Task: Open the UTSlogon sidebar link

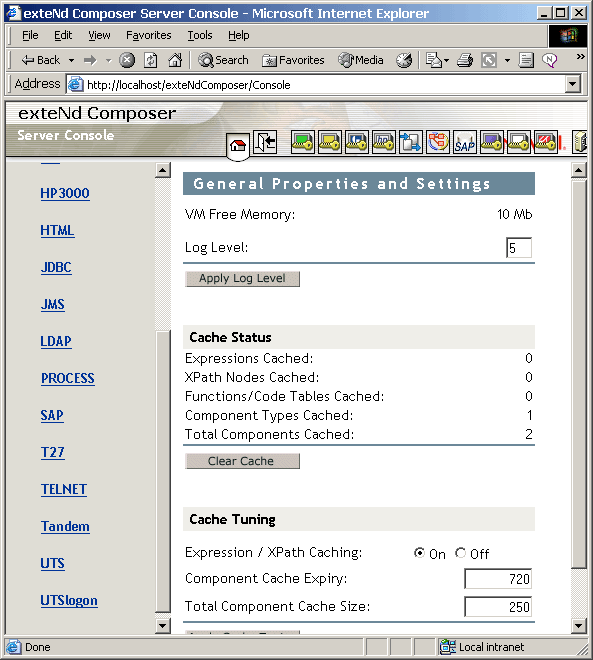Action: pos(69,601)
